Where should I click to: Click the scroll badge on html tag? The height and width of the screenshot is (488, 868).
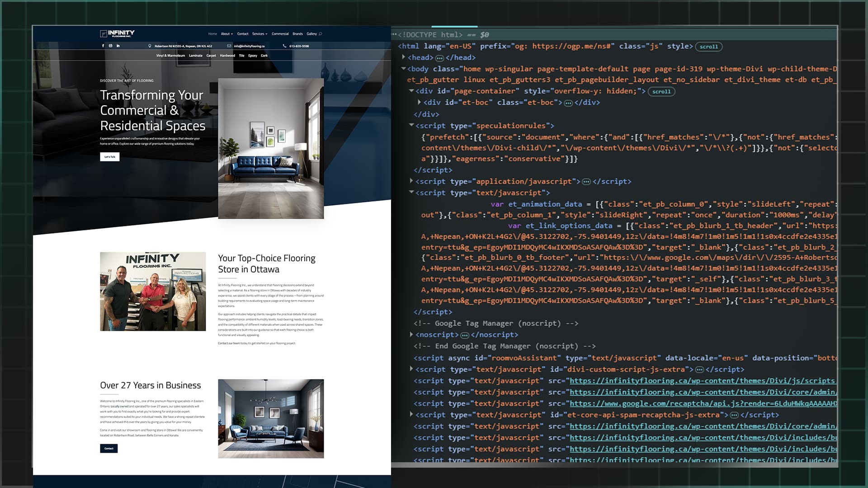click(x=708, y=47)
